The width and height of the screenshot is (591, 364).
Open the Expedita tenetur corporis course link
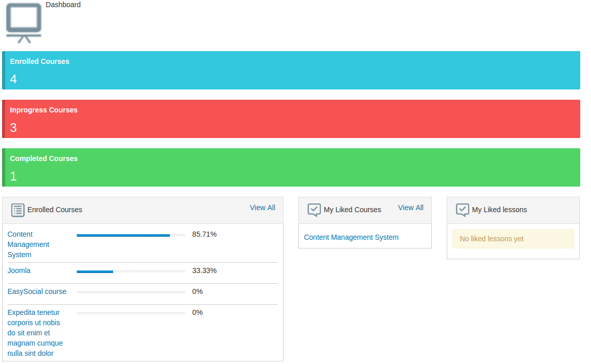point(35,333)
